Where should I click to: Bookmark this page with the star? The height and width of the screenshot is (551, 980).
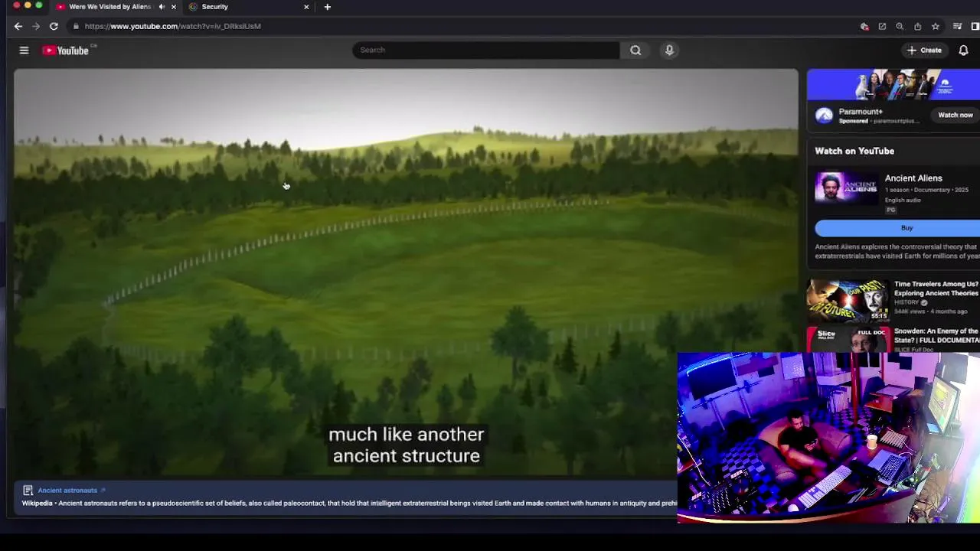click(935, 26)
